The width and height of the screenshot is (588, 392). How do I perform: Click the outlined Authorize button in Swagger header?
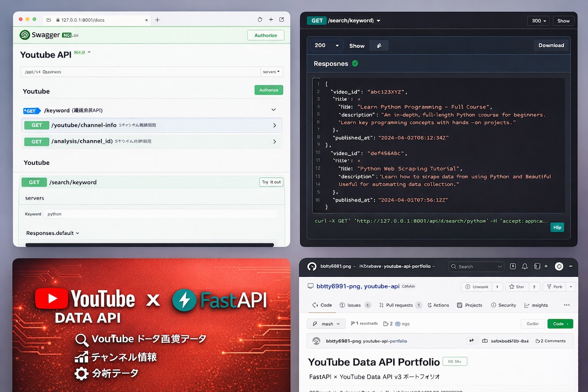click(266, 35)
